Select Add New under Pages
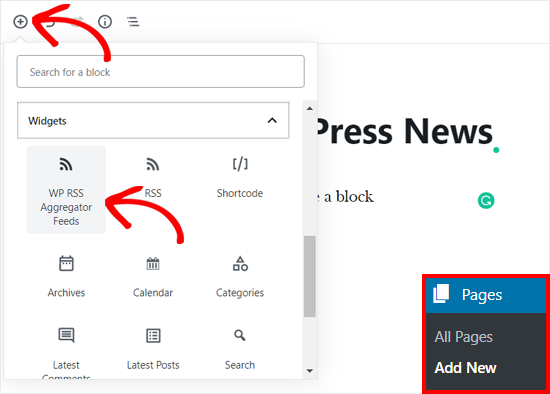This screenshot has height=394, width=550. (x=465, y=368)
